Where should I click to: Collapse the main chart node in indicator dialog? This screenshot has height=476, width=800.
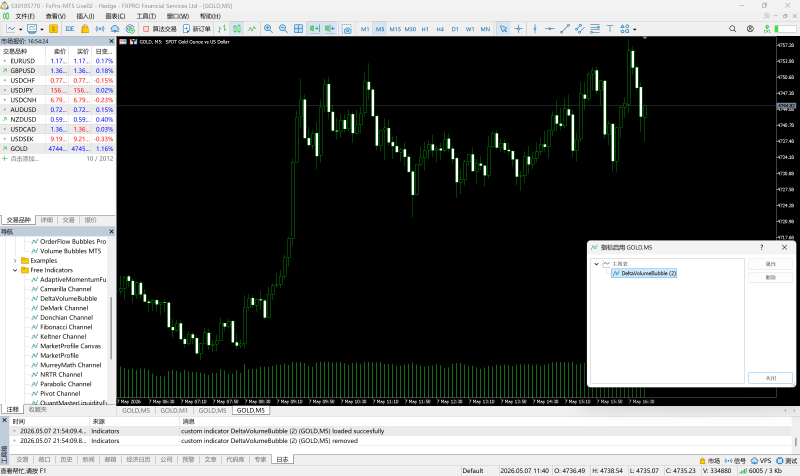click(596, 264)
